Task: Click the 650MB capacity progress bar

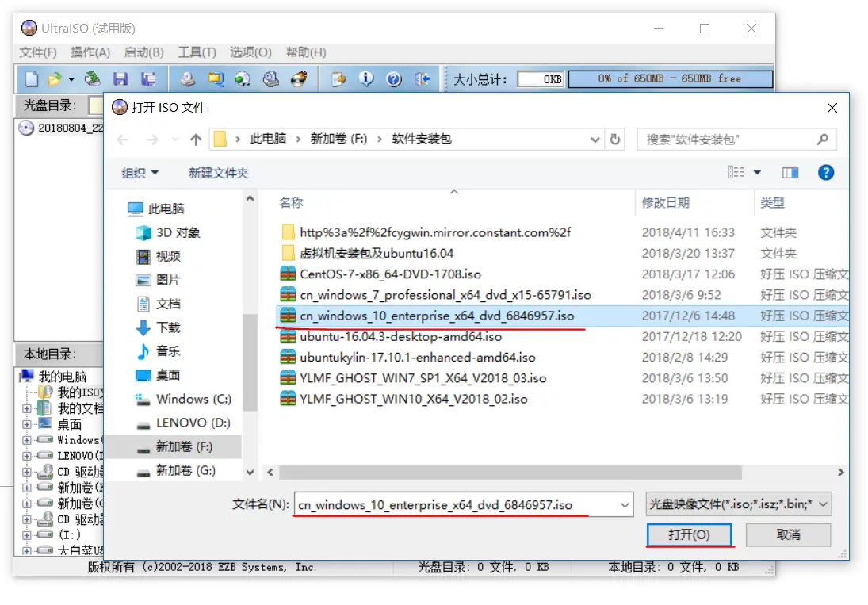Action: 670,79
